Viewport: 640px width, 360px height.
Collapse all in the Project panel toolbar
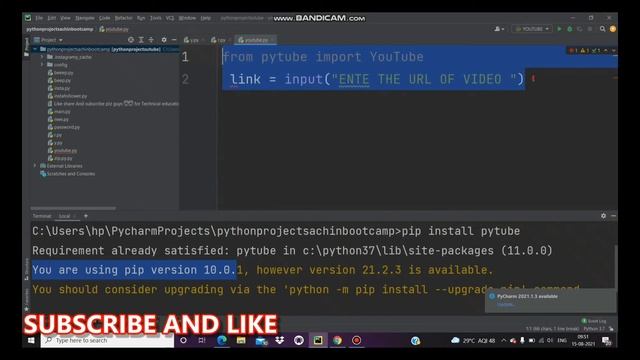click(x=151, y=40)
